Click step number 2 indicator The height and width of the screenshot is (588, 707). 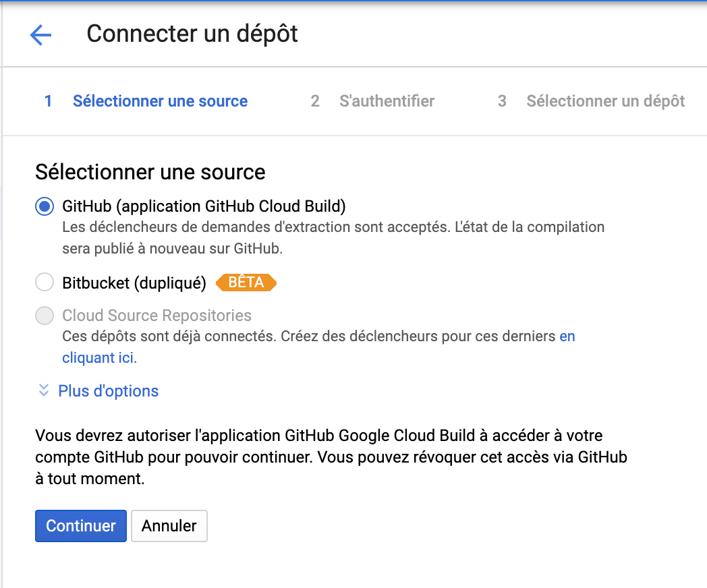tap(315, 101)
